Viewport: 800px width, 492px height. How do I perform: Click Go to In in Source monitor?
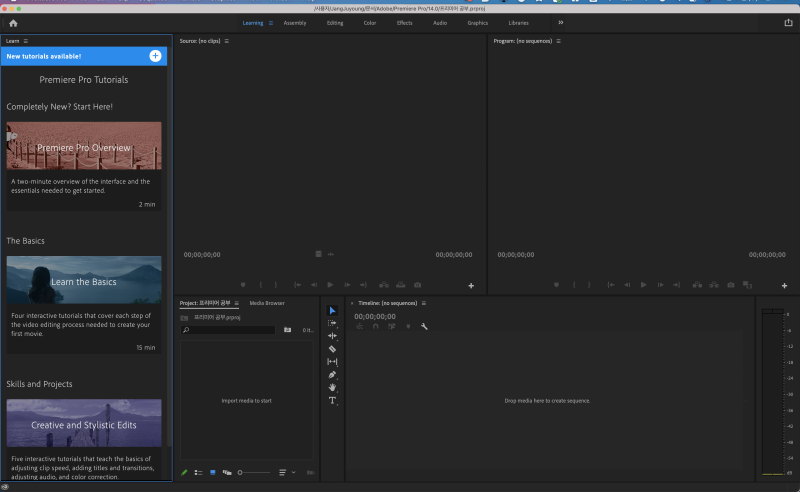pos(297,285)
